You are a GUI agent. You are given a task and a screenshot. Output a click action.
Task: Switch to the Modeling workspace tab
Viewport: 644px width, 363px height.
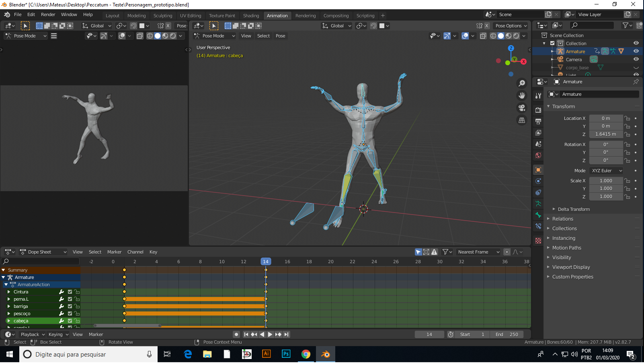point(136,16)
